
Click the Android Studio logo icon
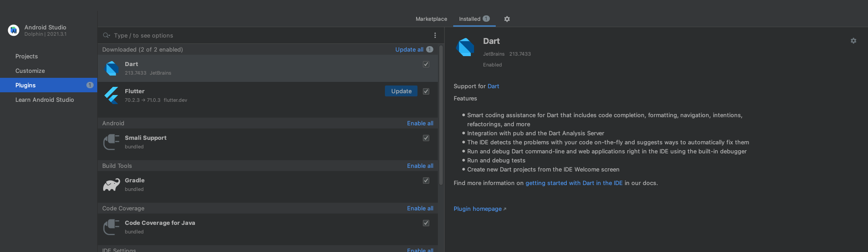point(14,30)
